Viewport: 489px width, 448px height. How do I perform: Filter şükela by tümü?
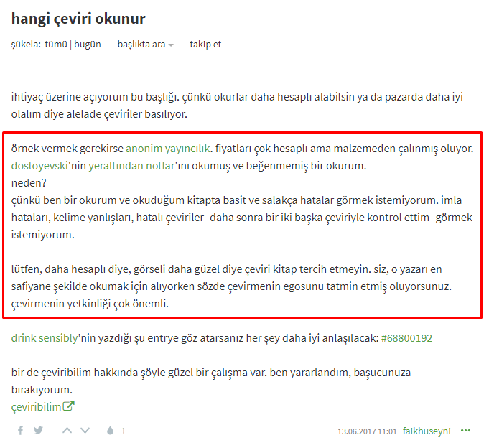tap(56, 45)
